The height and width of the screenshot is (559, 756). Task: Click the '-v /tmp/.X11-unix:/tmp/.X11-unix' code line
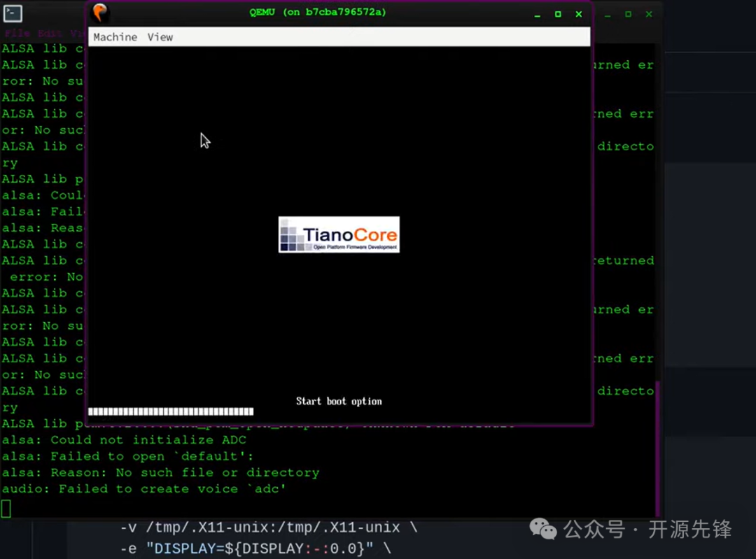click(269, 528)
